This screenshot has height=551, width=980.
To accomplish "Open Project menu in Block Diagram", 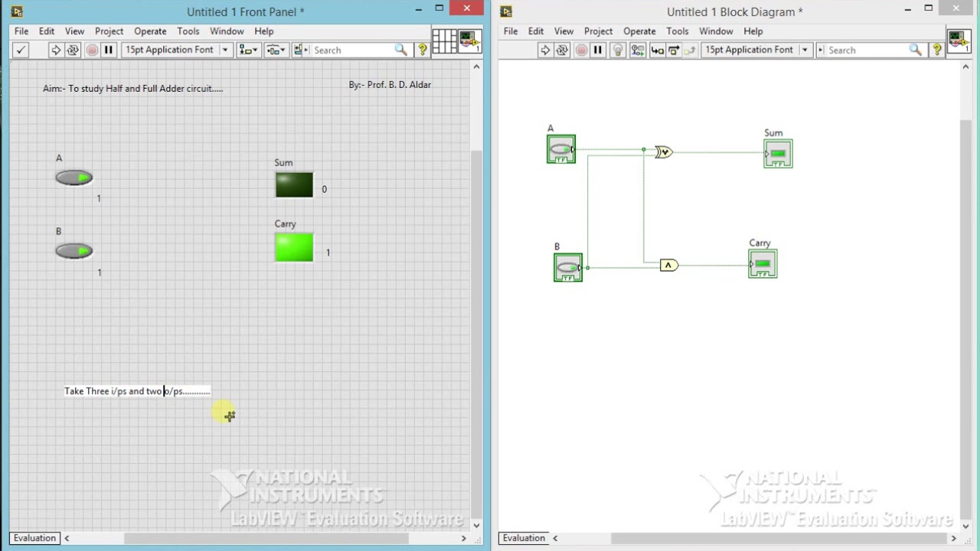I will point(598,31).
